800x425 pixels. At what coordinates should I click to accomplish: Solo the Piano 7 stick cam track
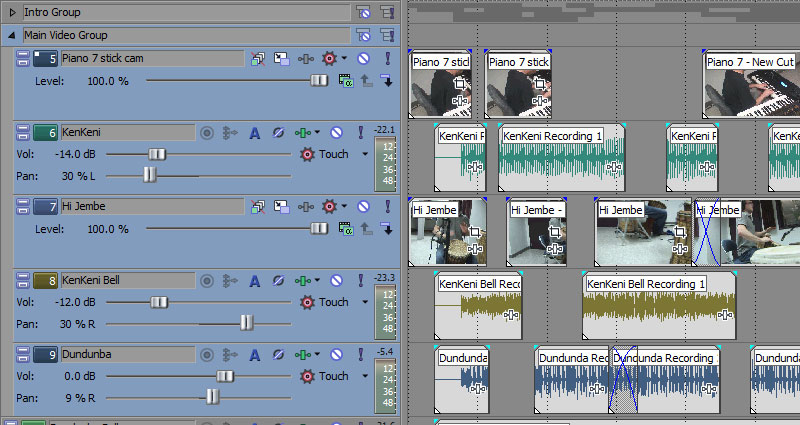[388, 59]
